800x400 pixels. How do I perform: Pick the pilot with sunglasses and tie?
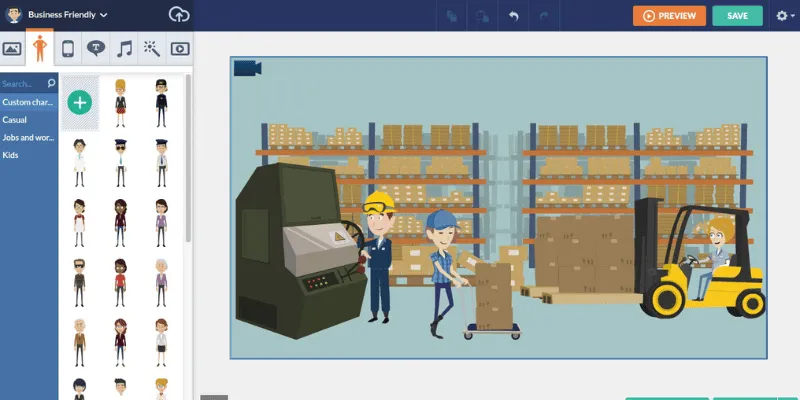[120, 163]
